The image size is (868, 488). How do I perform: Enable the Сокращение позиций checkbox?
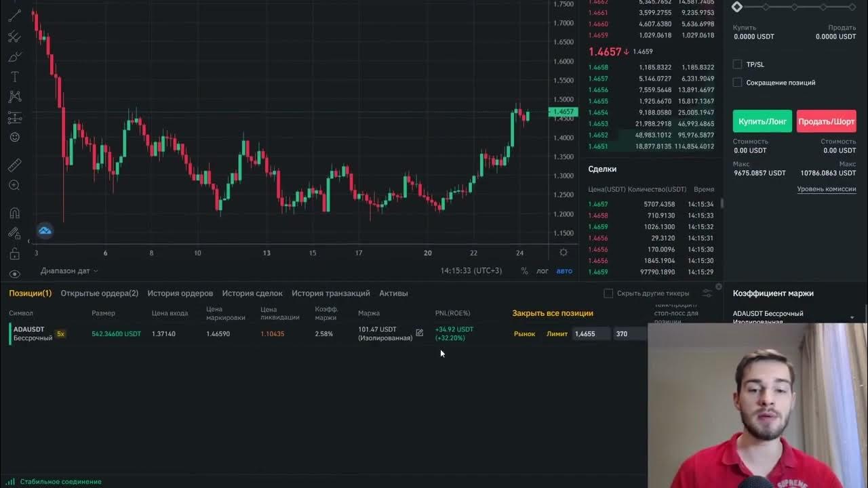(x=737, y=83)
